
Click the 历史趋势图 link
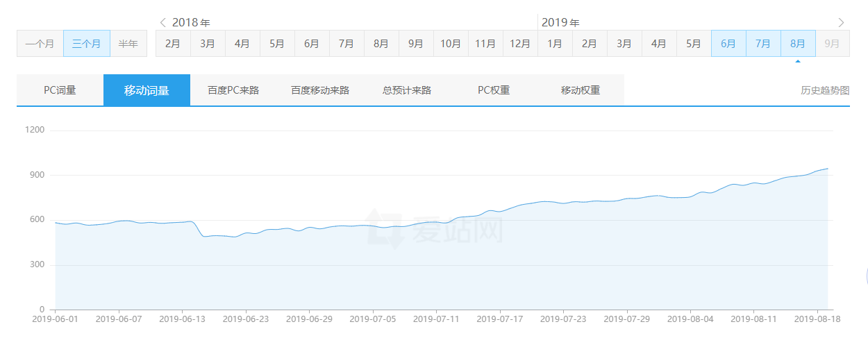pyautogui.click(x=825, y=90)
